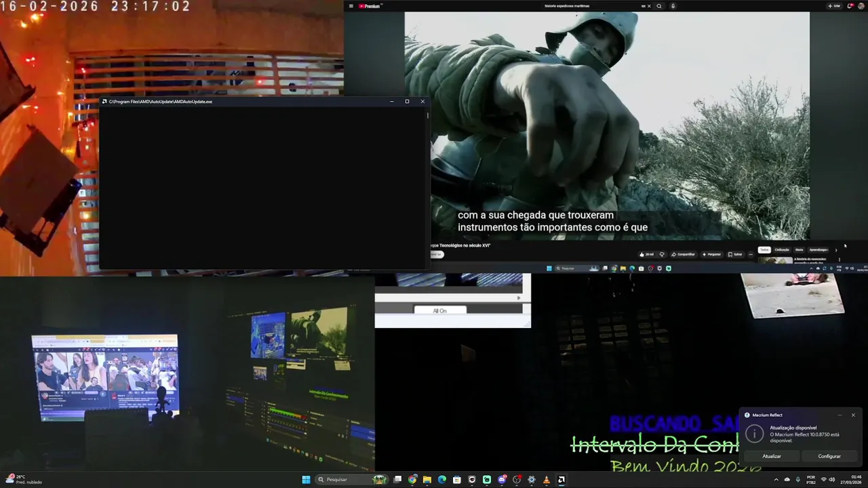This screenshot has width=868, height=488.
Task: Dislike the YouTube video
Action: point(662,254)
